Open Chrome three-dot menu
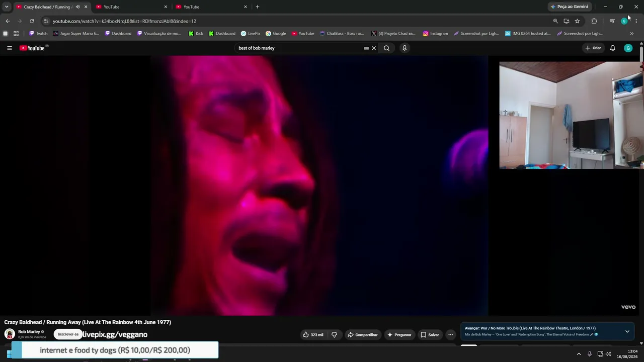The width and height of the screenshot is (644, 362). point(636,21)
